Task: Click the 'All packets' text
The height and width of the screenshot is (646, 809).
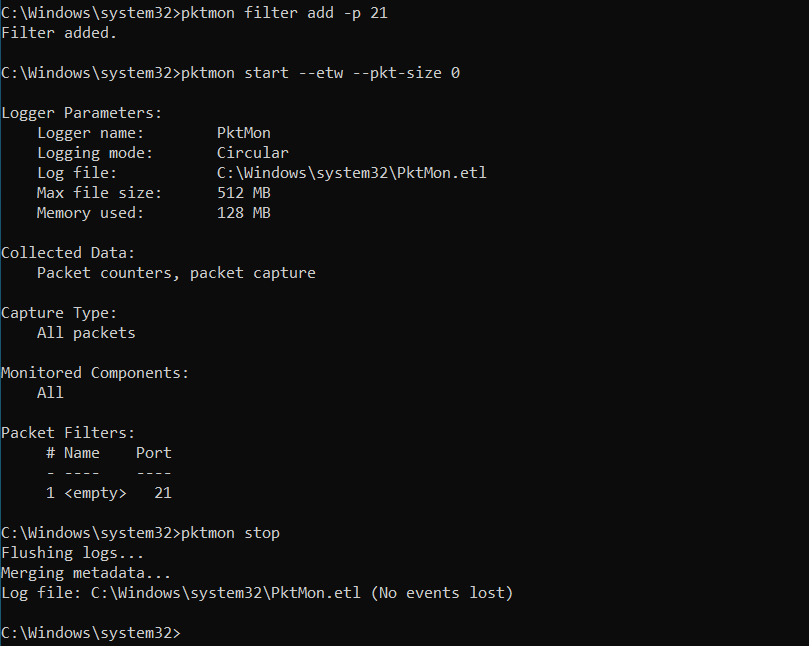Action: (86, 333)
